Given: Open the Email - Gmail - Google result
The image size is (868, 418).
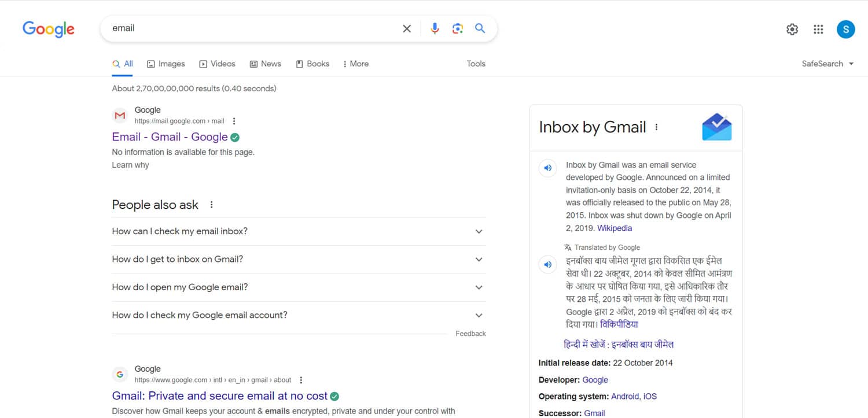Looking at the screenshot, I should pos(170,137).
